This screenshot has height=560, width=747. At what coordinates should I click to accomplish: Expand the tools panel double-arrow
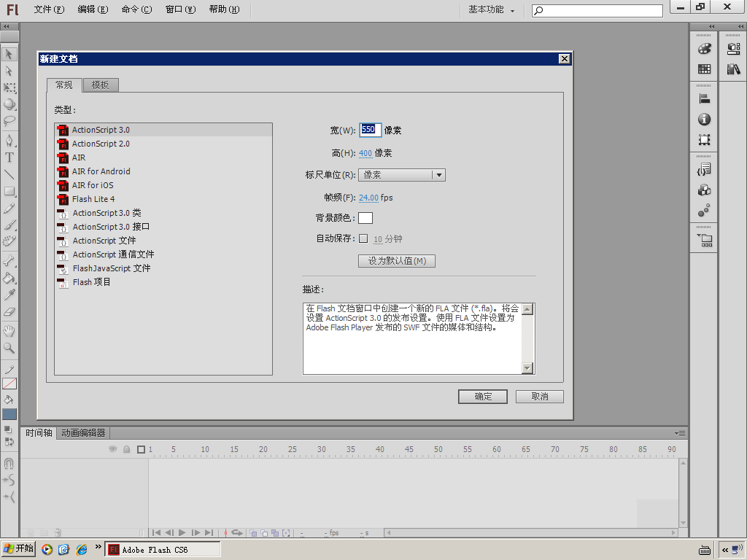[x=7, y=27]
